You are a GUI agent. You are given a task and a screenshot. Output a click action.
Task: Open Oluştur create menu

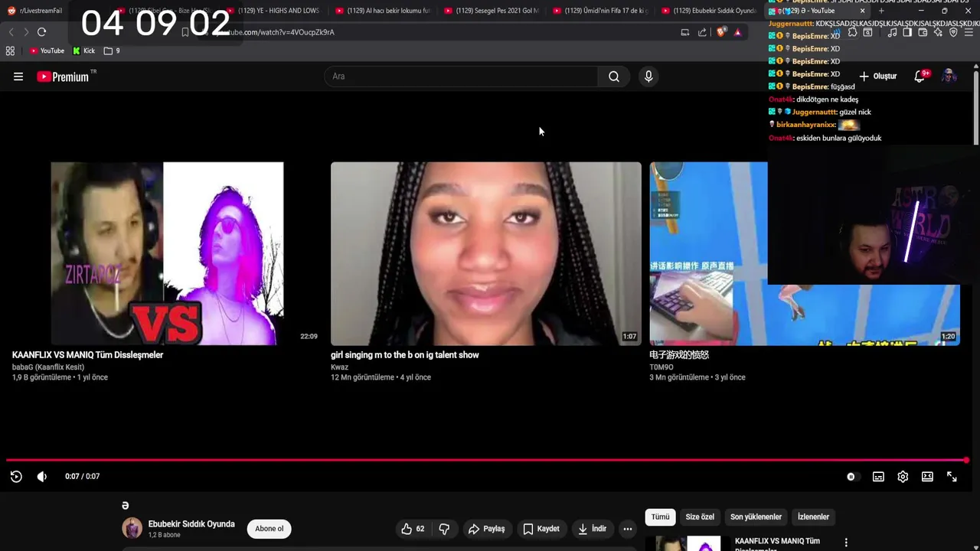(x=877, y=77)
